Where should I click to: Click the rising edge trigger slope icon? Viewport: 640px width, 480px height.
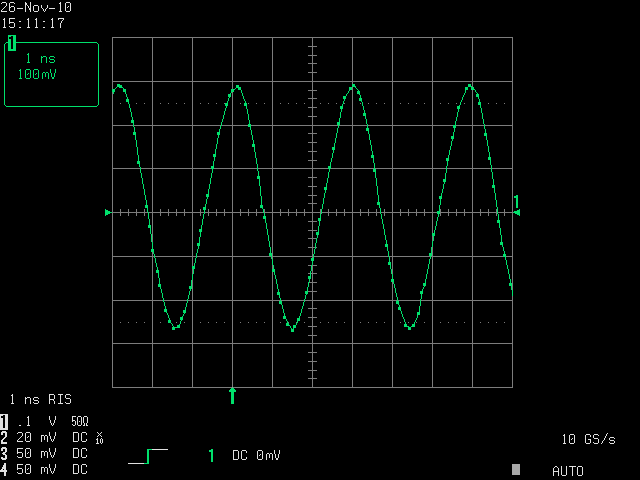(148, 456)
